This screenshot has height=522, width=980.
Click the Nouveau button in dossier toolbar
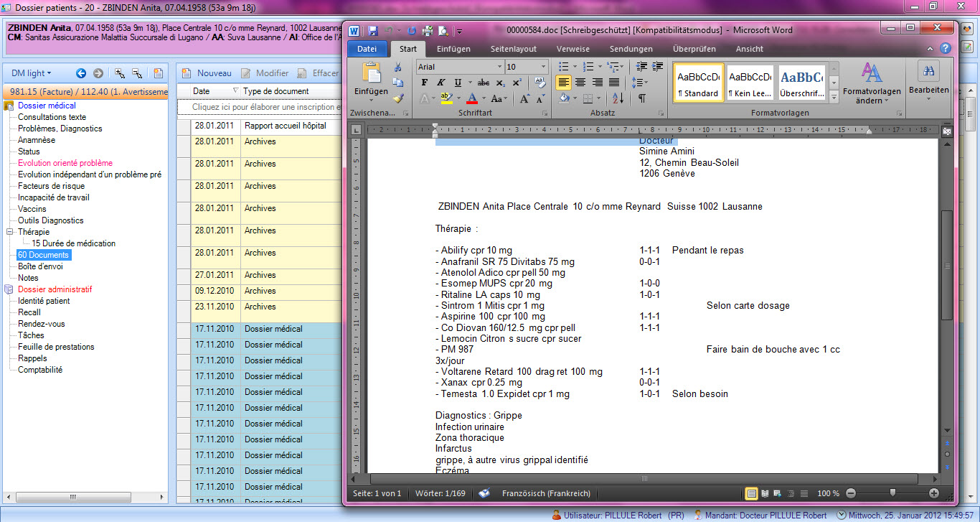[x=207, y=73]
